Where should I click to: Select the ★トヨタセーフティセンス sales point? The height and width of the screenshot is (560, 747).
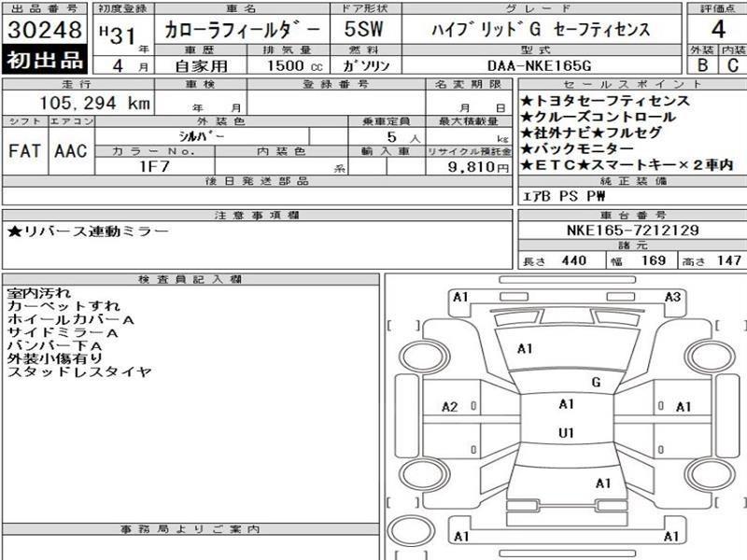coord(605,101)
